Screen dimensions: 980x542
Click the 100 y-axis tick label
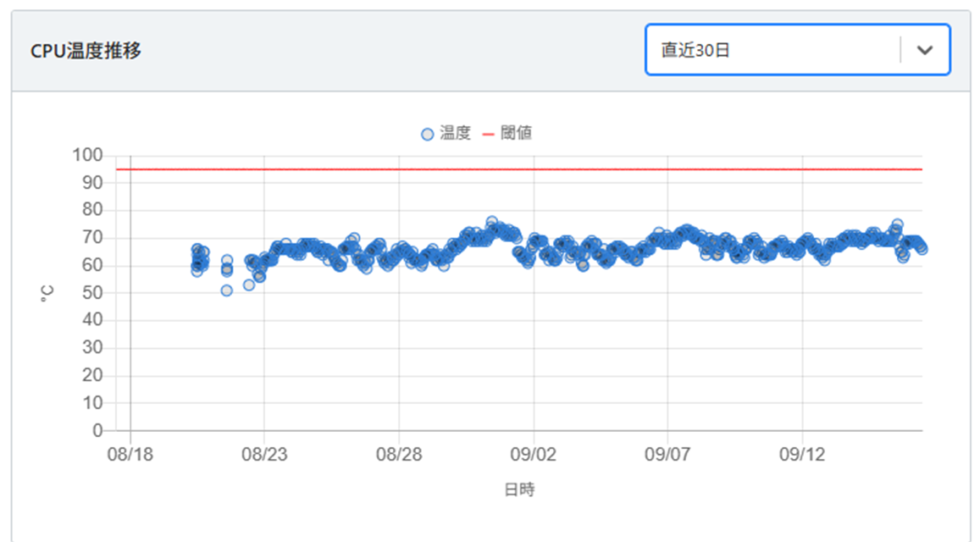click(x=86, y=156)
